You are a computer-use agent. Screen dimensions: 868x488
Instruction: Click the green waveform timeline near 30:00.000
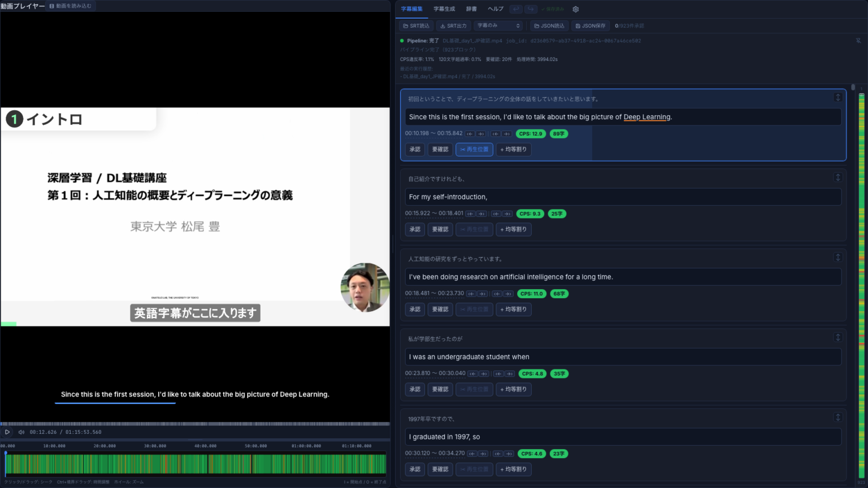pyautogui.click(x=155, y=464)
